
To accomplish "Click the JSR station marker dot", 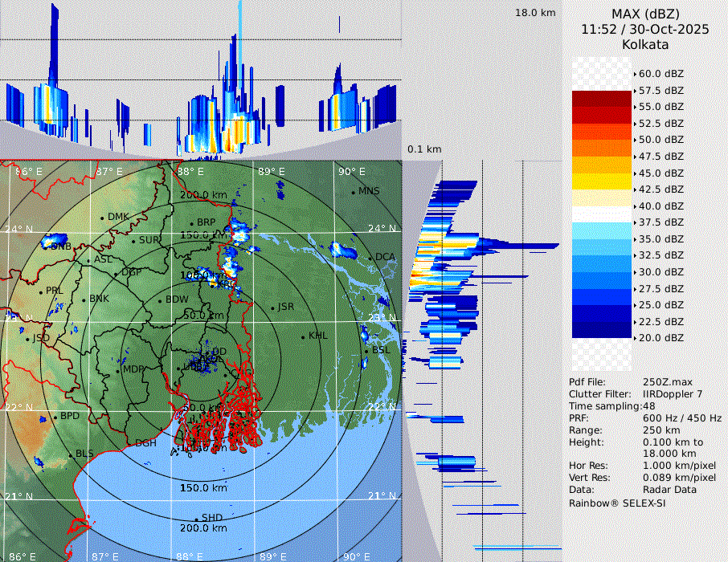I will [272, 307].
